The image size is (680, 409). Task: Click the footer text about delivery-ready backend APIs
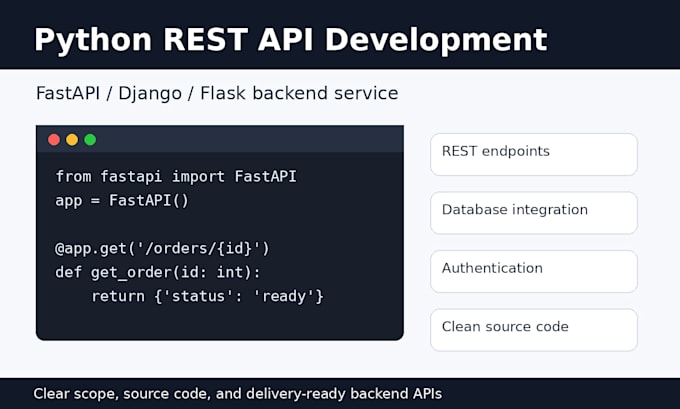[x=238, y=394]
